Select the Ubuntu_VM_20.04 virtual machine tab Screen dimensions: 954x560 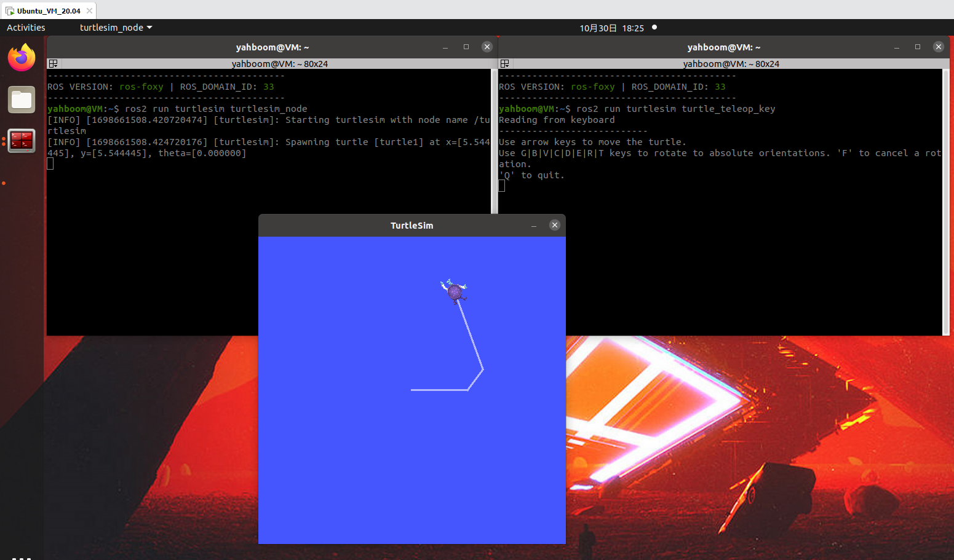coord(47,10)
